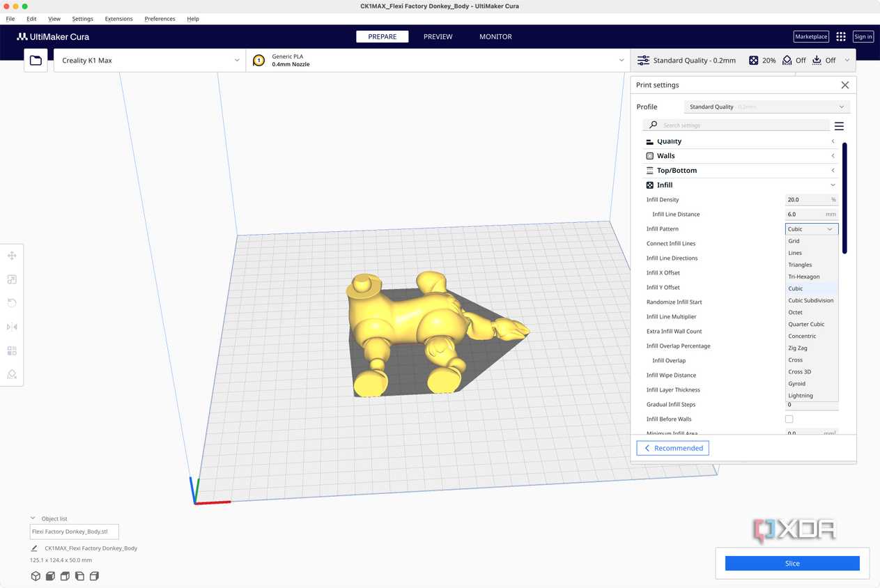880x588 pixels.
Task: Open the View menu
Action: (54, 19)
